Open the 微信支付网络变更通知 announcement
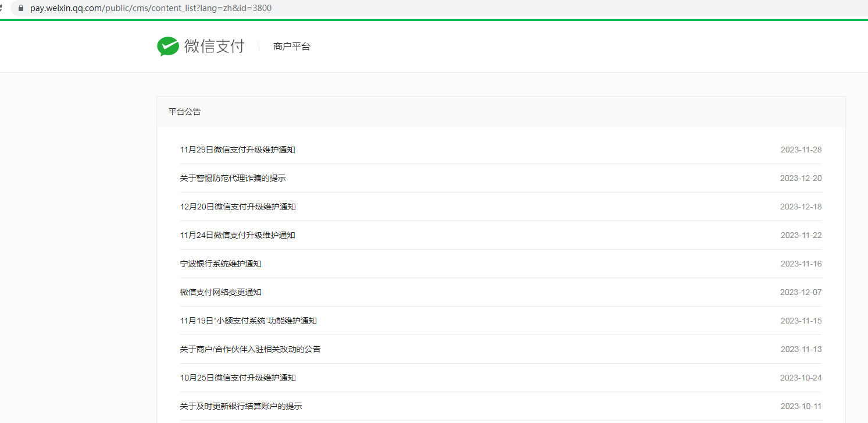The width and height of the screenshot is (868, 423). pyautogui.click(x=221, y=292)
